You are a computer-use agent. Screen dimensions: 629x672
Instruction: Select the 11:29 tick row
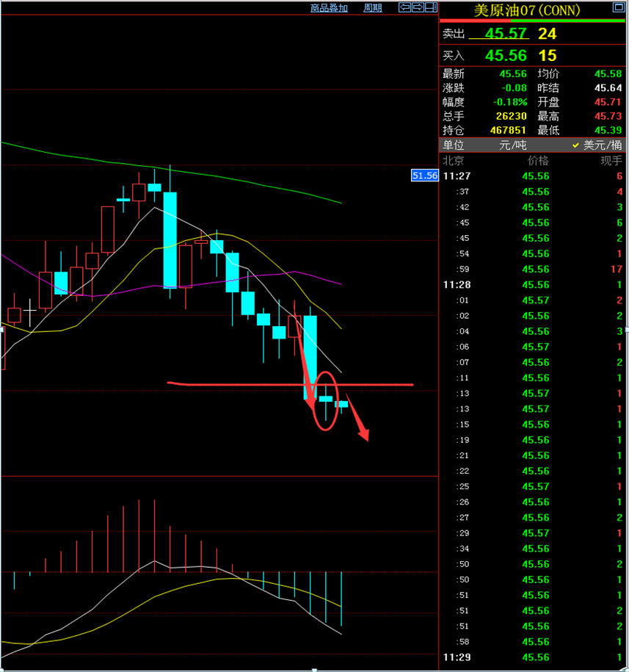click(x=532, y=657)
